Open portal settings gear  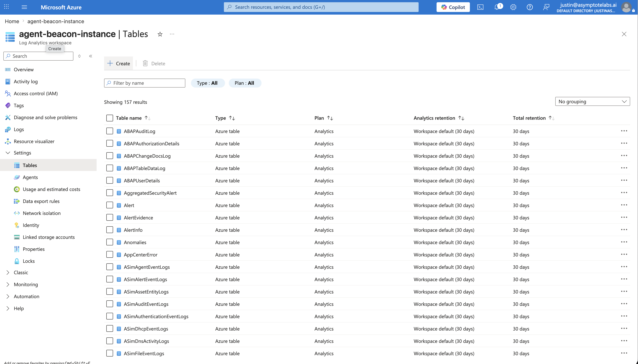pyautogui.click(x=513, y=7)
